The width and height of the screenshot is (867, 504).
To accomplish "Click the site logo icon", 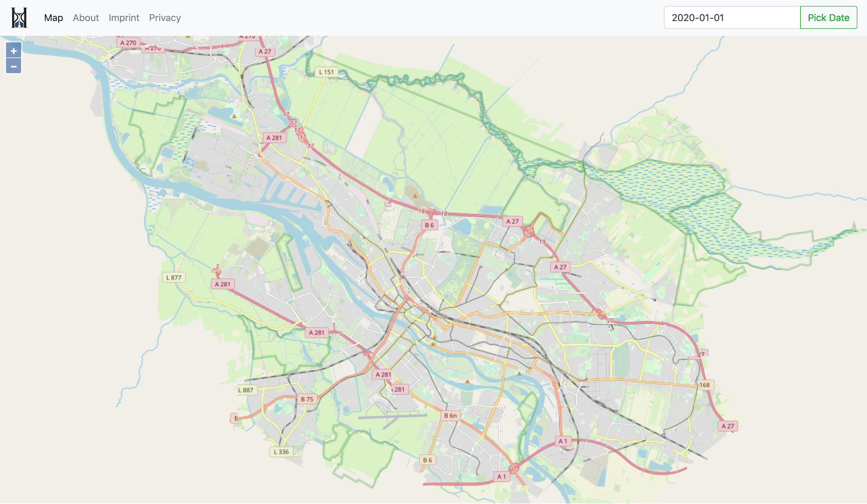I will (19, 18).
